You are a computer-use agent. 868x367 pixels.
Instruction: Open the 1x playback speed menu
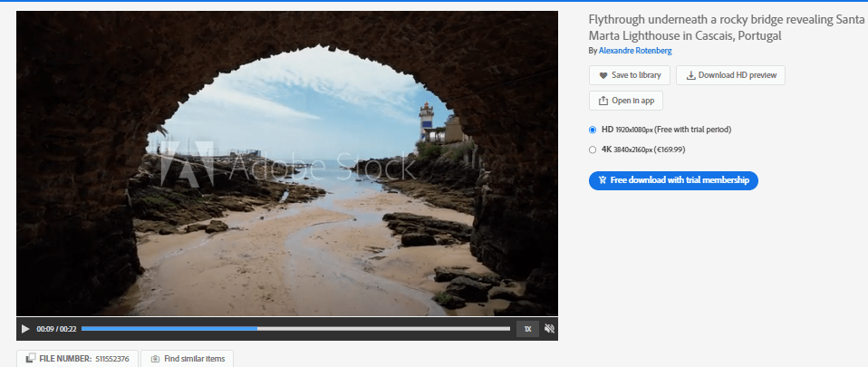pos(527,328)
